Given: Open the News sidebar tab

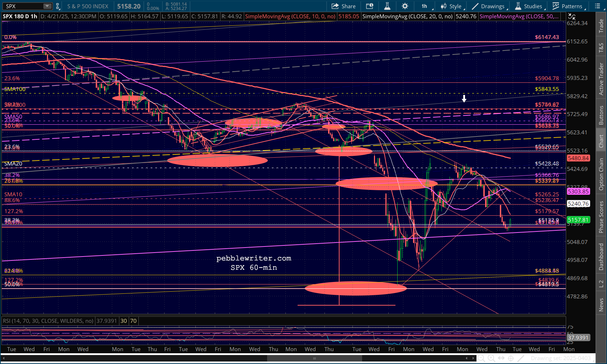Looking at the screenshot, I should (601, 305).
